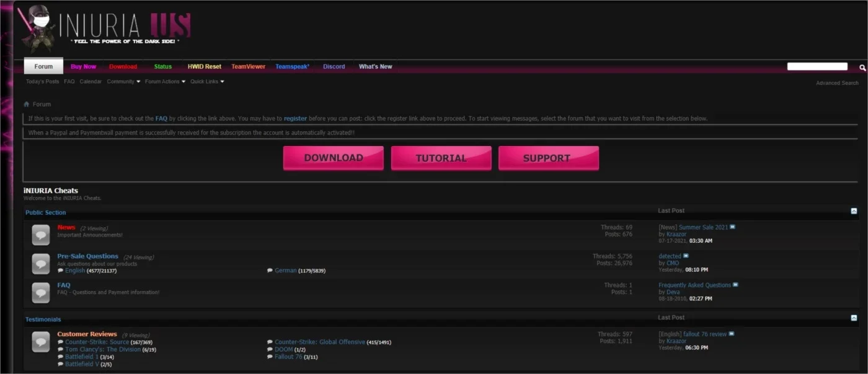Focus the search input field
Image resolution: width=868 pixels, height=374 pixels.
[x=817, y=66]
